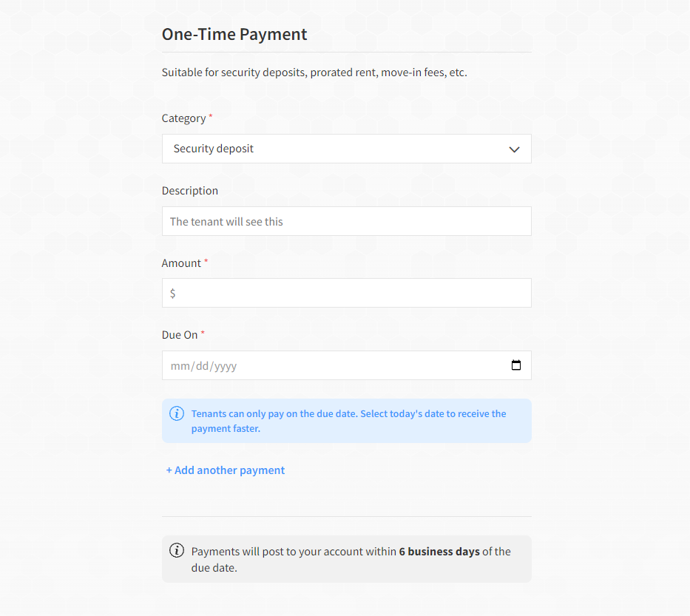The height and width of the screenshot is (616, 690).
Task: Click the Due On field label
Action: coord(180,335)
